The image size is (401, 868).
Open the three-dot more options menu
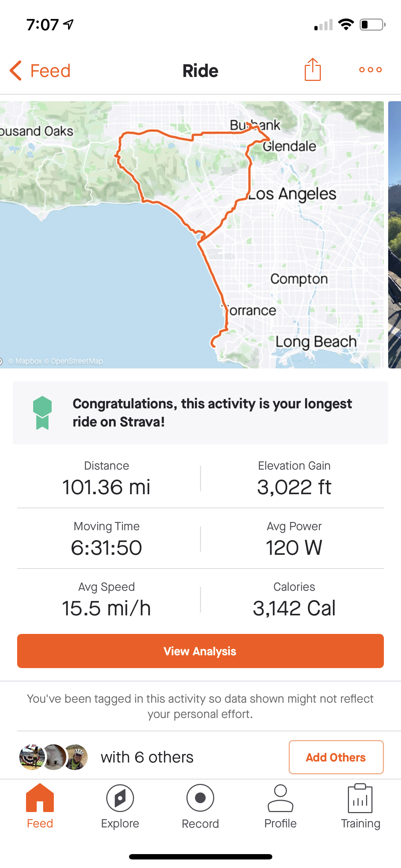pyautogui.click(x=370, y=70)
